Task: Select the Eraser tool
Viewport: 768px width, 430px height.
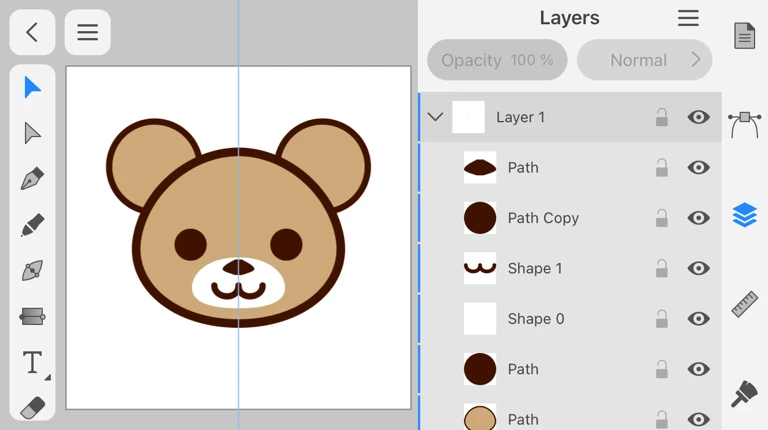Action: [32, 408]
